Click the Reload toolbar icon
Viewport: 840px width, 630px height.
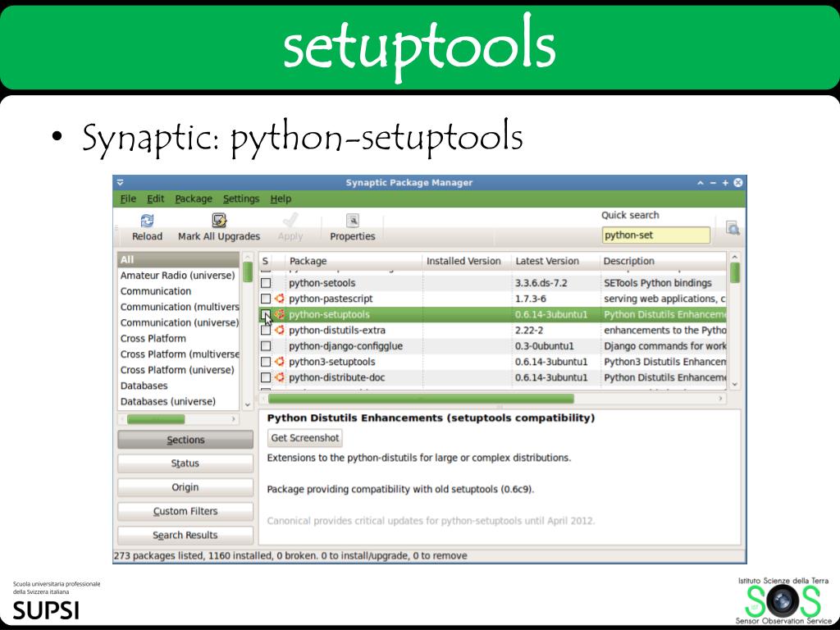pos(147,220)
